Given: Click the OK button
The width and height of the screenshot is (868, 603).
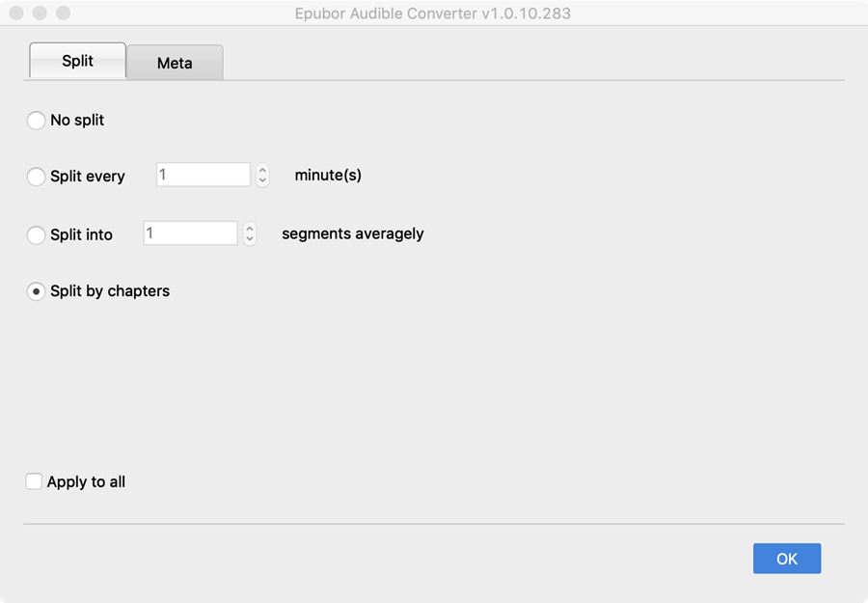Looking at the screenshot, I should pos(786,559).
